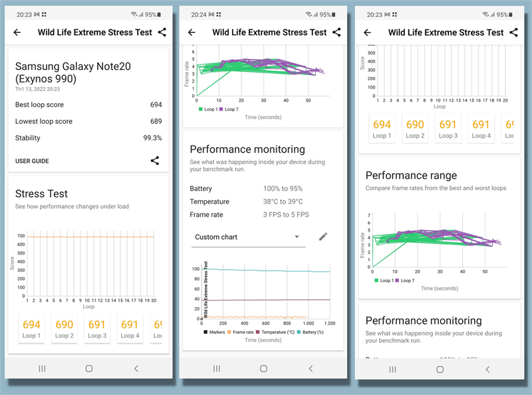This screenshot has height=395, width=532.
Task: Toggle green Loop 1 legend in right phone
Action: coord(384,281)
